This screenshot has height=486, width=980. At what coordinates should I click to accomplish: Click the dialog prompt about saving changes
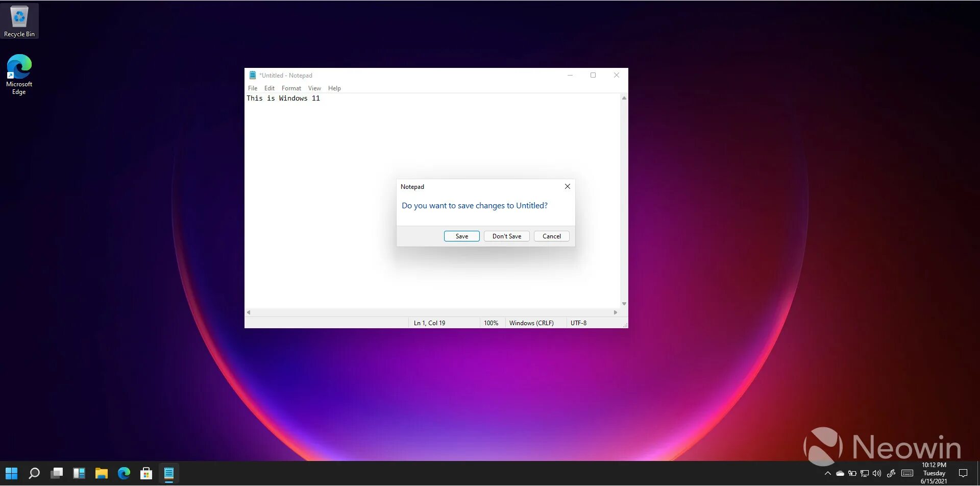475,206
